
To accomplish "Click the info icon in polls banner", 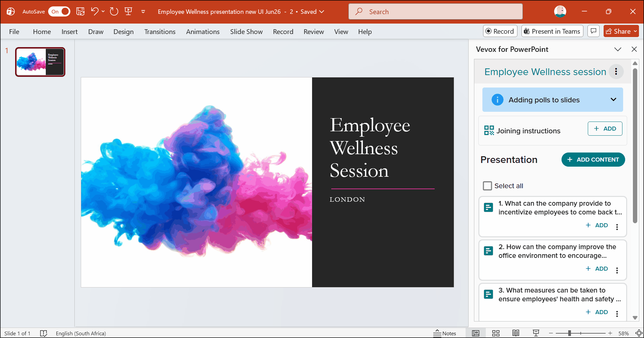I will click(497, 100).
